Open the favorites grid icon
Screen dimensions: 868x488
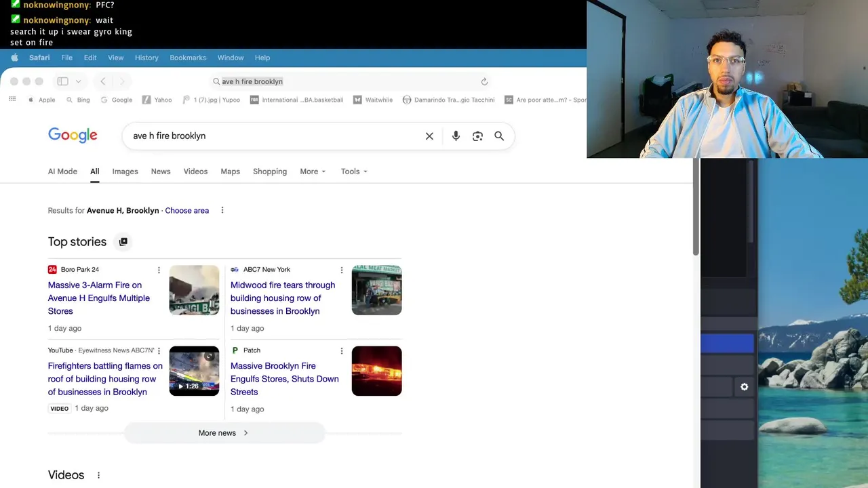point(12,100)
